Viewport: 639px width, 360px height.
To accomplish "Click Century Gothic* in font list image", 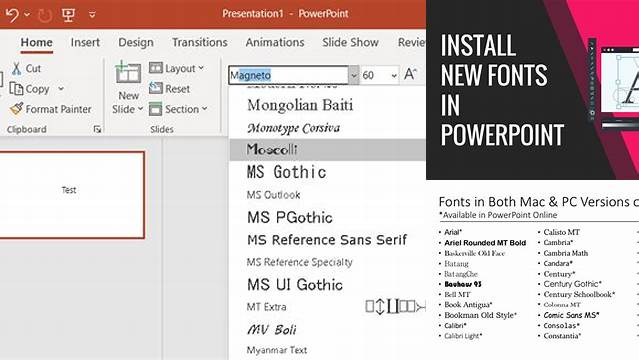I will [573, 284].
